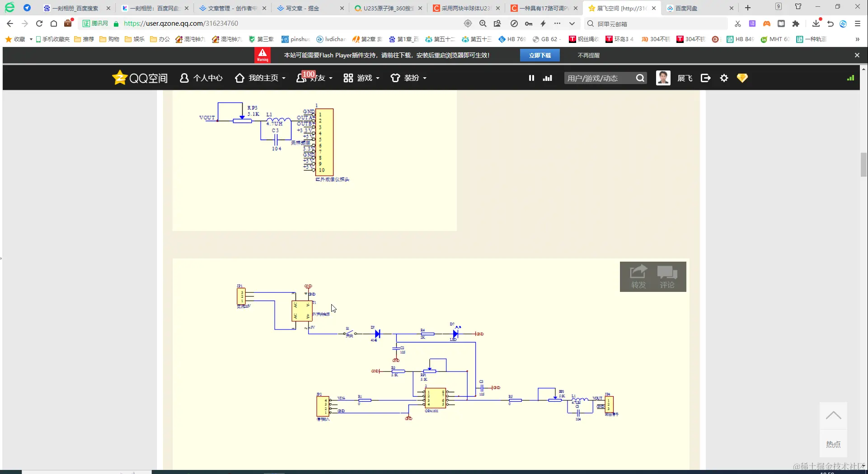Dismiss the Flash warning bar

857,55
